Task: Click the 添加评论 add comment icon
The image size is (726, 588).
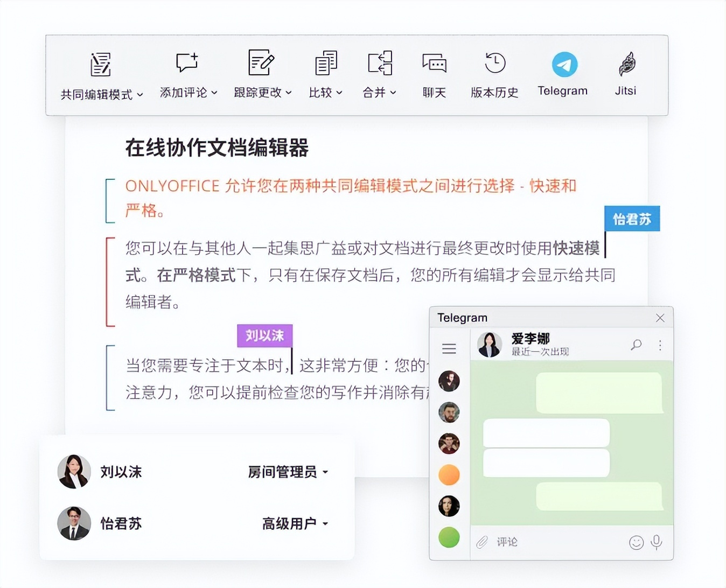Action: tap(187, 62)
